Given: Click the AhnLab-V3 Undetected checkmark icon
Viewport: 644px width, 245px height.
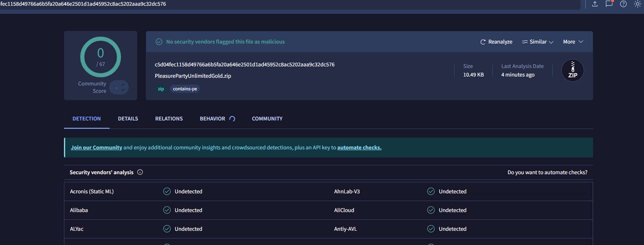Looking at the screenshot, I should point(431,191).
